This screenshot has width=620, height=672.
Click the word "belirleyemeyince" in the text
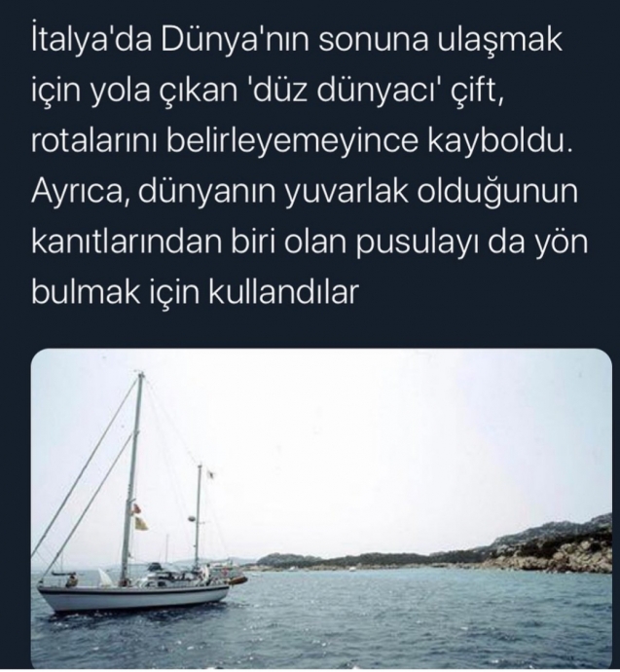(292, 143)
